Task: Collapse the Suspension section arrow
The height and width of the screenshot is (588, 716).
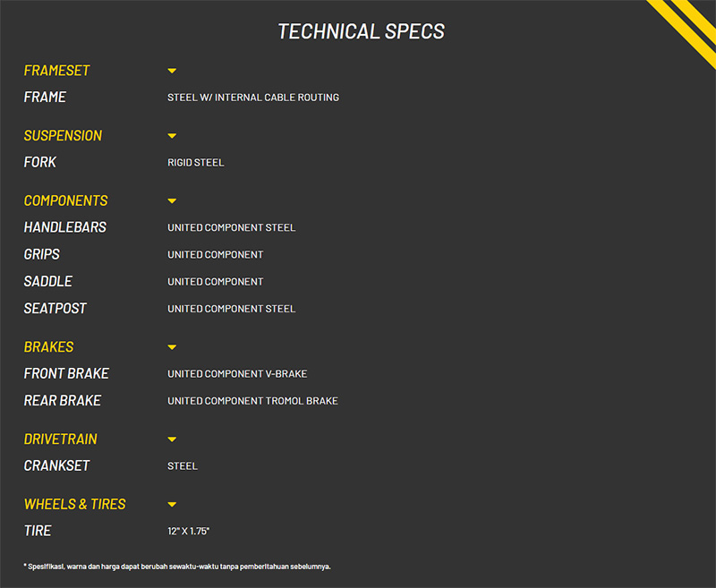Action: 172,136
